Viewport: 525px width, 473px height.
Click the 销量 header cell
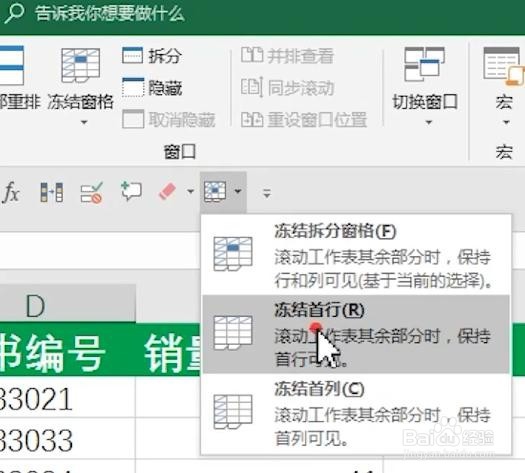(x=169, y=350)
